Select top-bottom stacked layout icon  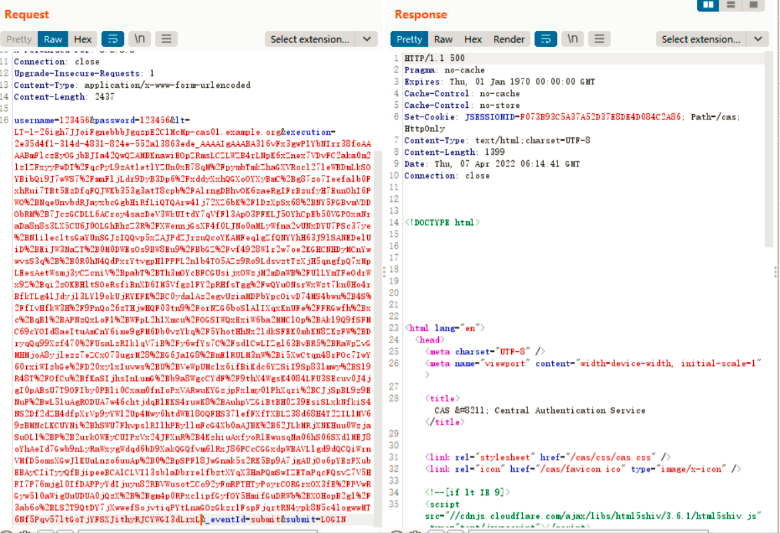click(x=731, y=5)
